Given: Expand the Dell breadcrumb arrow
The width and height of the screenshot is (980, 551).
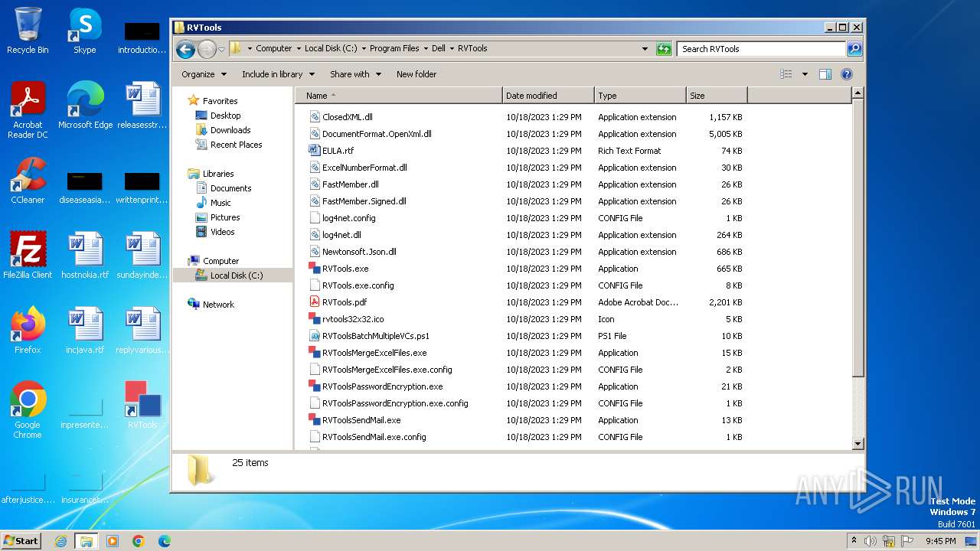Looking at the screenshot, I should click(452, 48).
